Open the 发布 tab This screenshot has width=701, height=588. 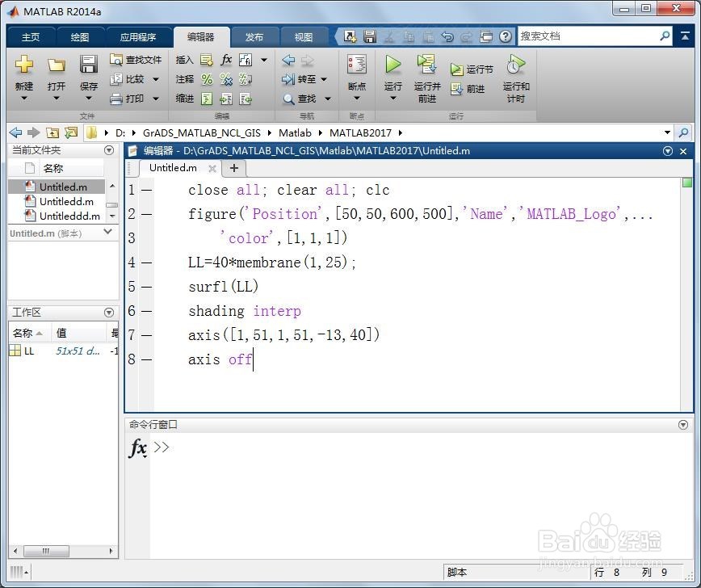point(254,37)
